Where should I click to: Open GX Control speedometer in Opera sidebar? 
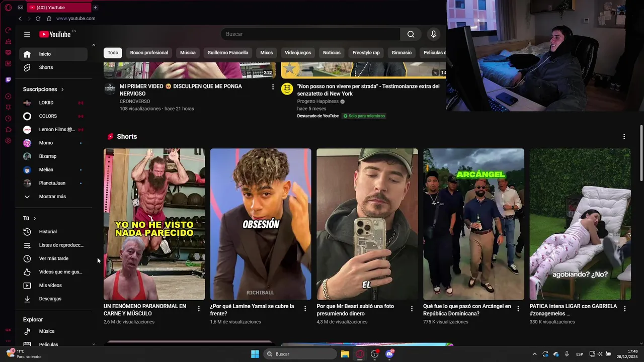(8, 30)
